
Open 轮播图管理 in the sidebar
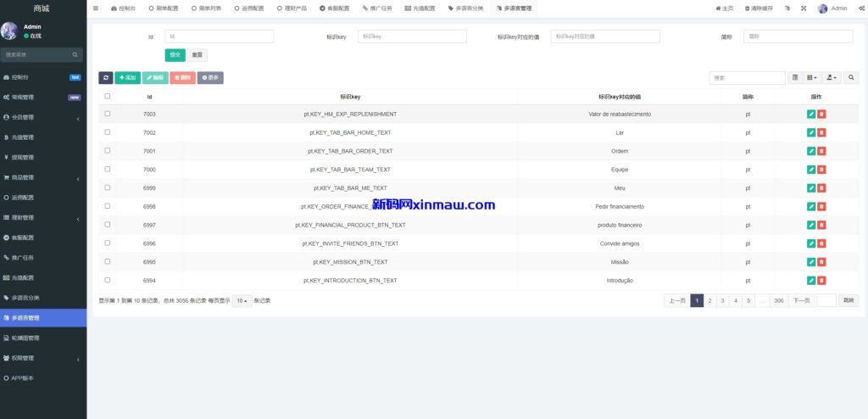pos(43,338)
